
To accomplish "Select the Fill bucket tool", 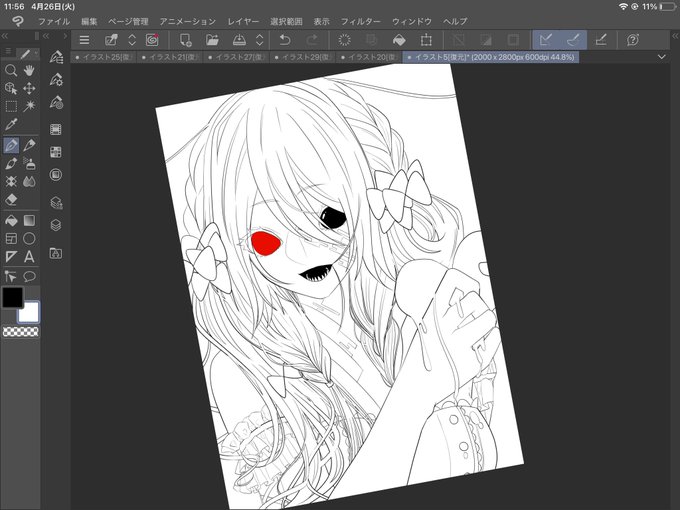I will (11, 220).
